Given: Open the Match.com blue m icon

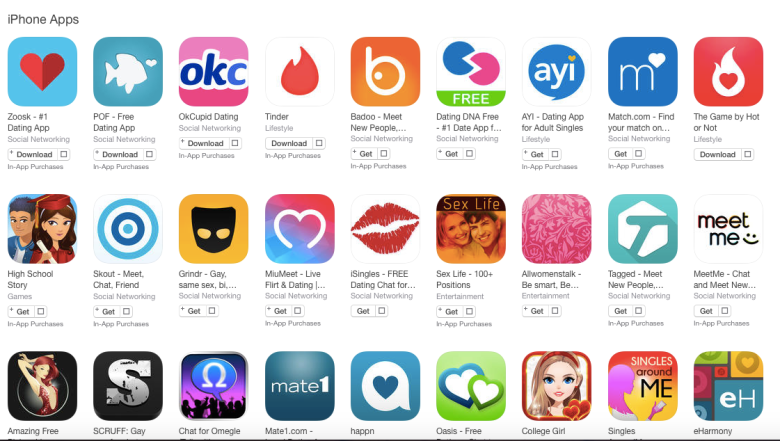Looking at the screenshot, I should tap(642, 72).
